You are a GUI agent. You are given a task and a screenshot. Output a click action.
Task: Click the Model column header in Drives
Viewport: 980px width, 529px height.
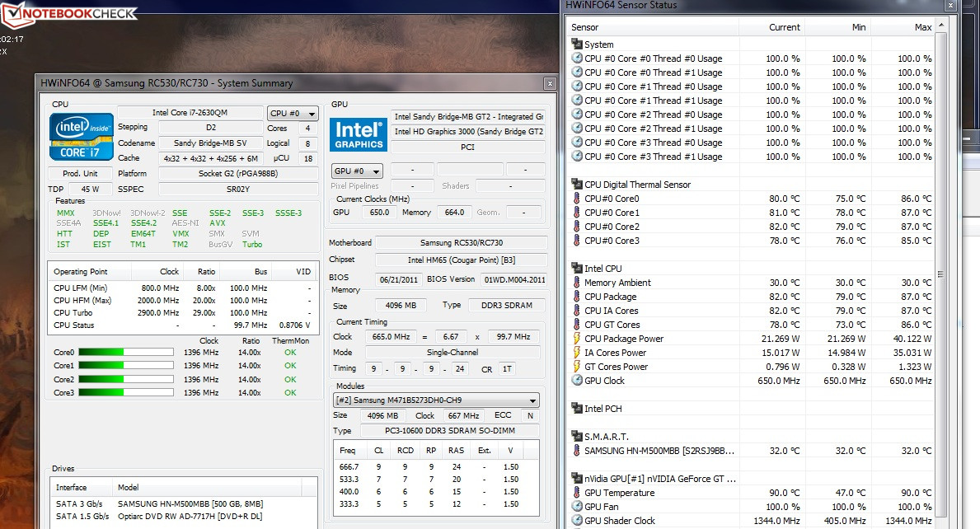(x=206, y=487)
